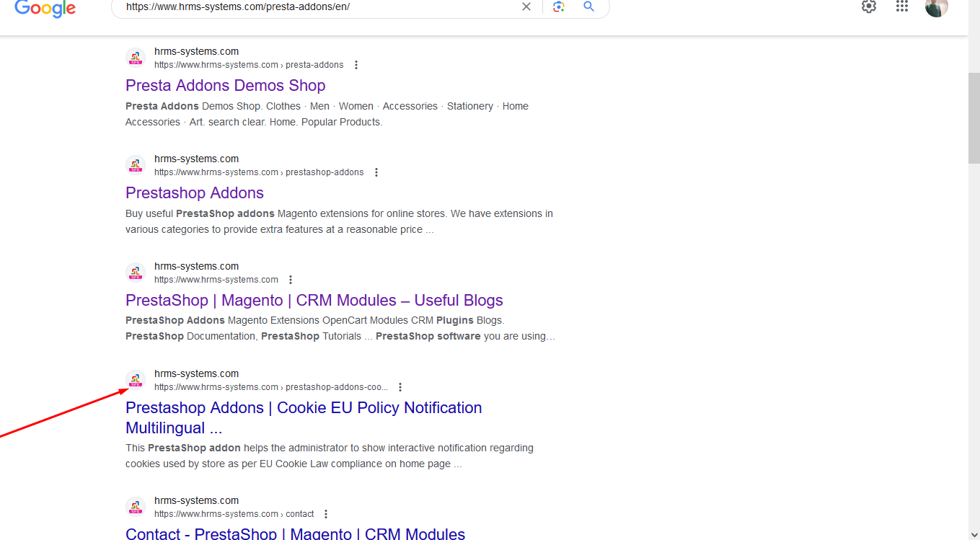Open PrestaShop | Magento | CRM Modules – Useful Blogs

[314, 300]
